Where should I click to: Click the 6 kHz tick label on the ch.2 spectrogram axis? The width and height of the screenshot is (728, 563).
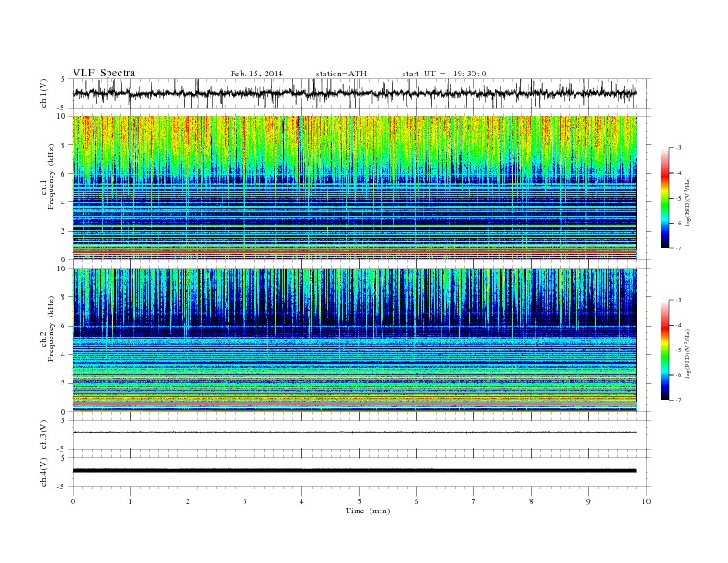64,326
